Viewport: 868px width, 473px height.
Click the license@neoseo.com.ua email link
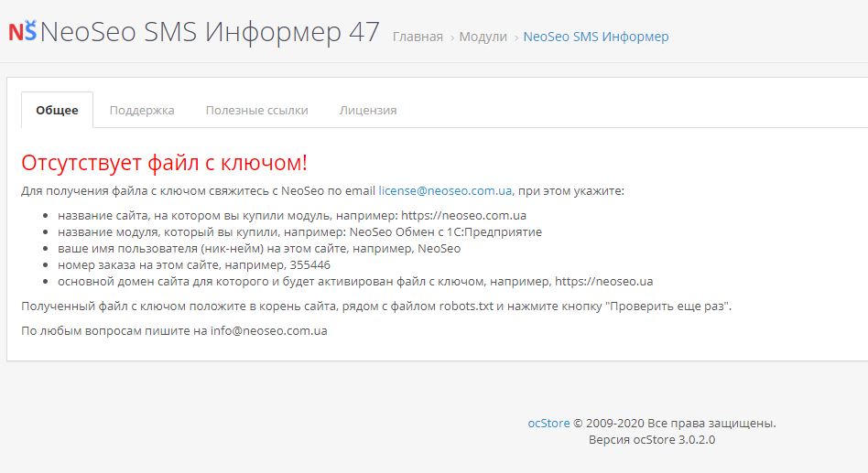(x=445, y=191)
